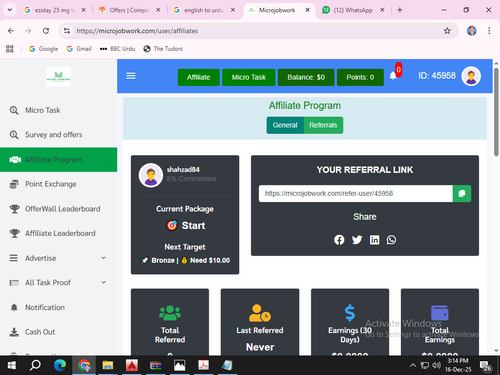This screenshot has width=500, height=375.
Task: Click the Last Referred user-clock icon
Action: [x=260, y=313]
